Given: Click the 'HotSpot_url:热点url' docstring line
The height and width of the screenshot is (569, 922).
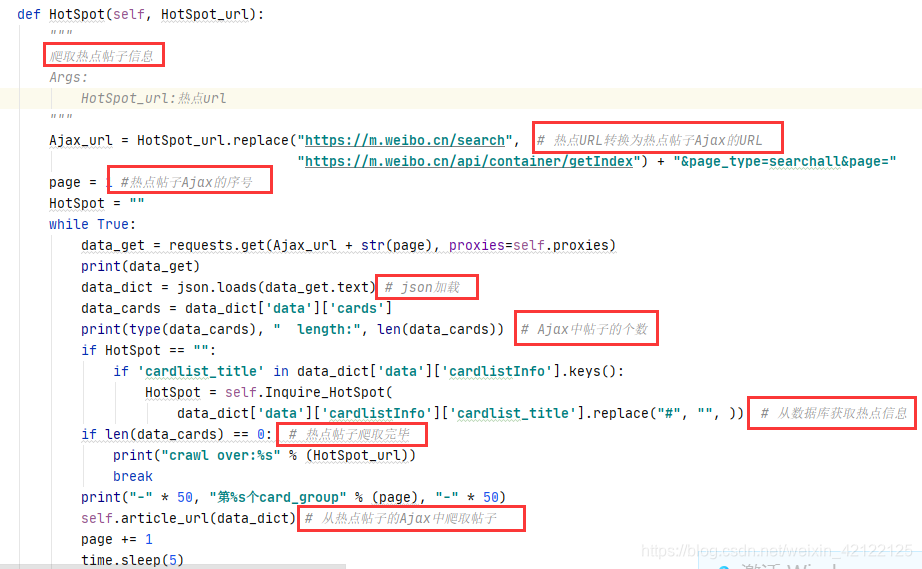Looking at the screenshot, I should pos(153,99).
